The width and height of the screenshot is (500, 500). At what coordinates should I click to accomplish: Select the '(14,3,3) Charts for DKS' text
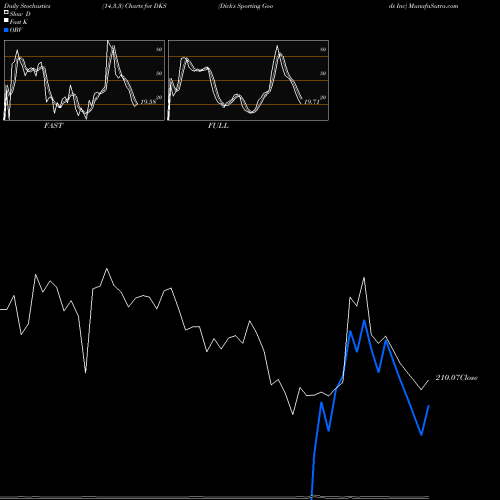[134, 6]
